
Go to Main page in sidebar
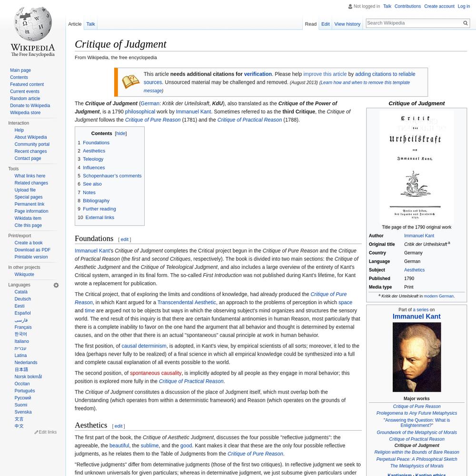coord(20,70)
